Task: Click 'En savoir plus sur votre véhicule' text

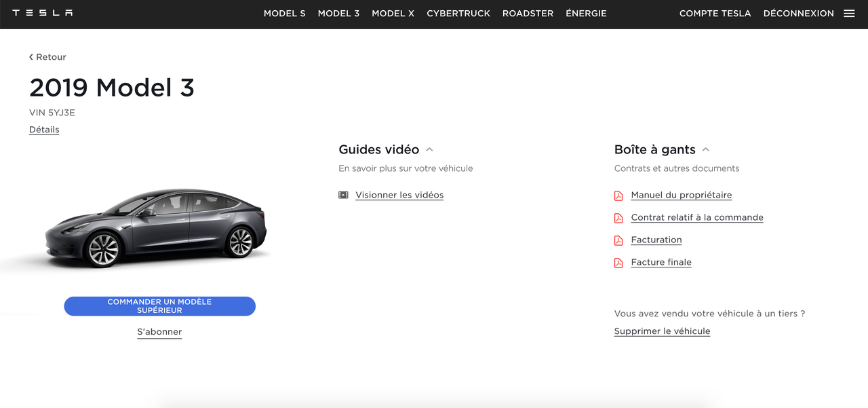Action: 406,168
